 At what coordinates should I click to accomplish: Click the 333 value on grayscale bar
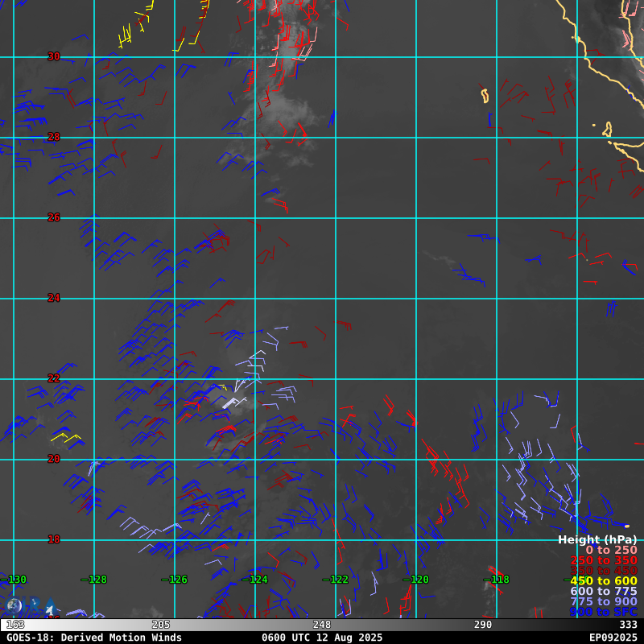click(x=628, y=625)
